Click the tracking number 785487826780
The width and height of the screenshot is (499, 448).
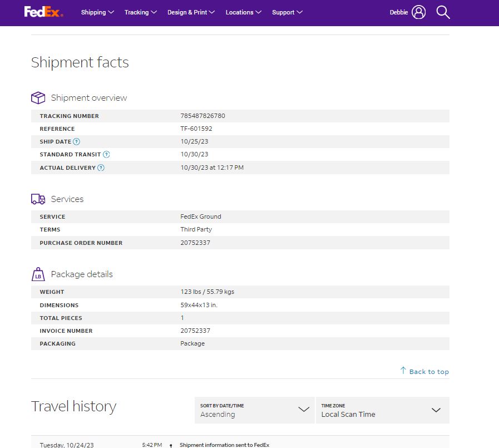point(202,116)
